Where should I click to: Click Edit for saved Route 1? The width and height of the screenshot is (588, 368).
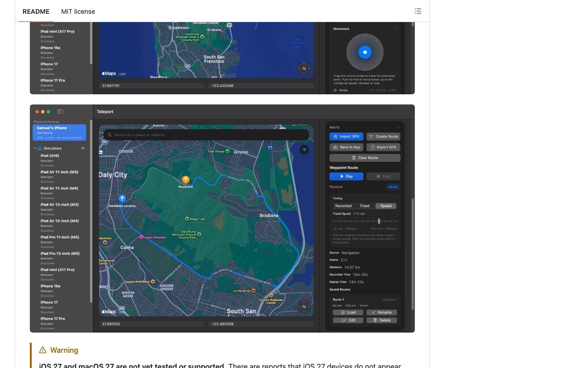348,320
